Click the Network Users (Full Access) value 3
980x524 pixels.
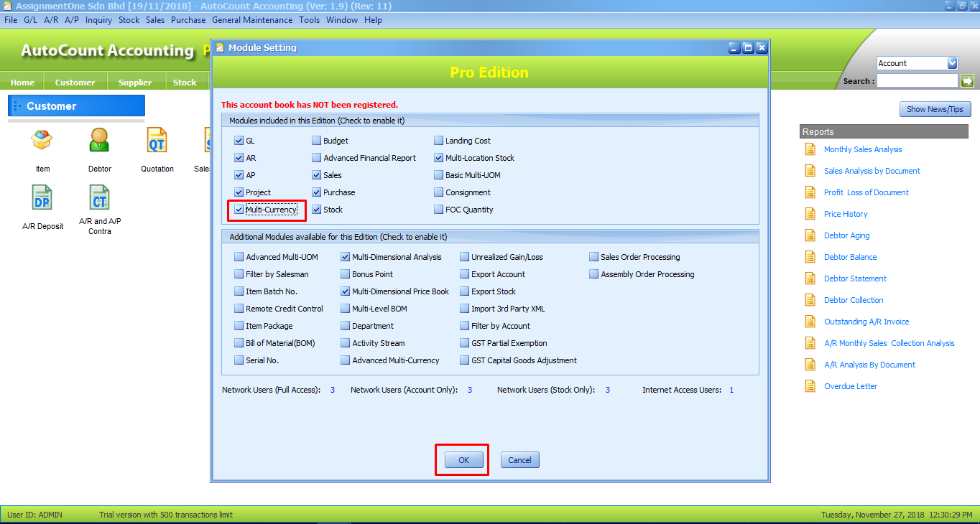(333, 390)
